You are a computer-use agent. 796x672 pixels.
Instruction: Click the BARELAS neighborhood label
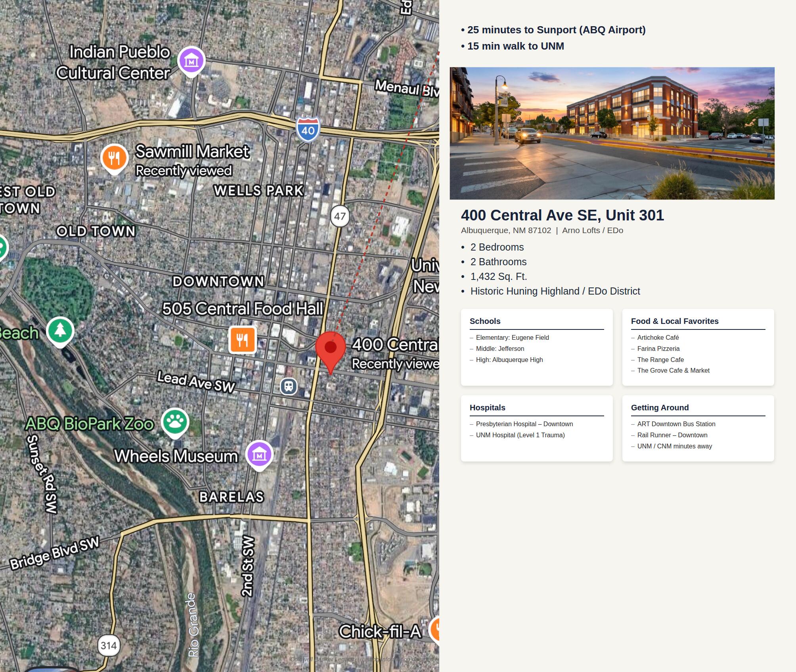(232, 497)
